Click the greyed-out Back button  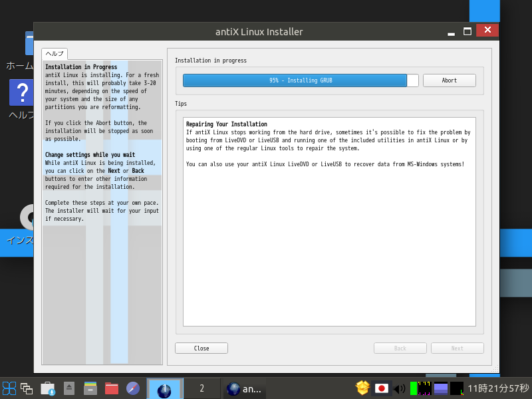pyautogui.click(x=400, y=348)
